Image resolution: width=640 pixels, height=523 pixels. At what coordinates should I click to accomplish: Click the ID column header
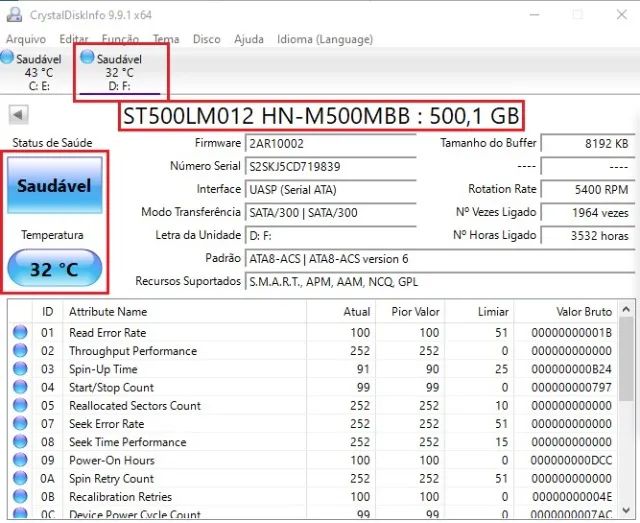coord(47,312)
